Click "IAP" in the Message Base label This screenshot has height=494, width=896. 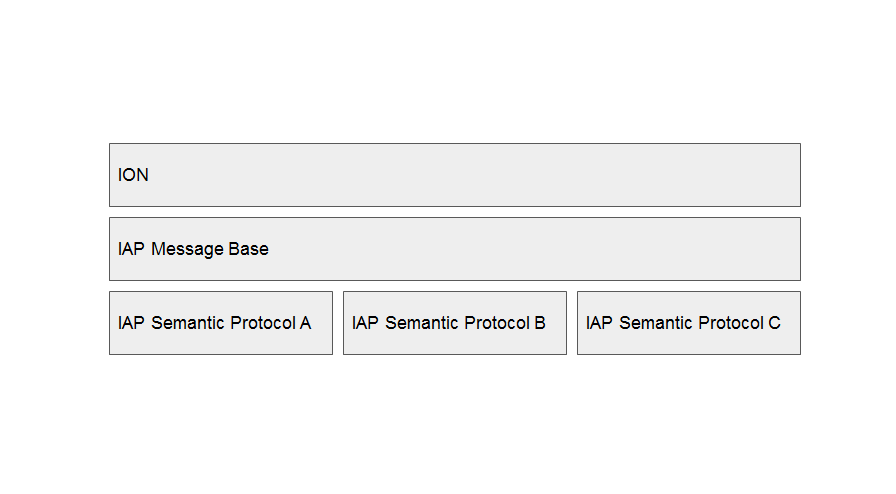click(131, 249)
